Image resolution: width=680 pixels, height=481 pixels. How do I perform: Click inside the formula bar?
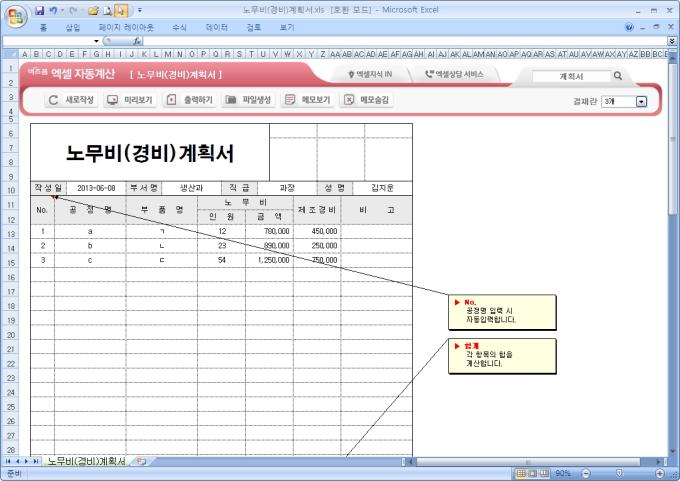[405, 41]
